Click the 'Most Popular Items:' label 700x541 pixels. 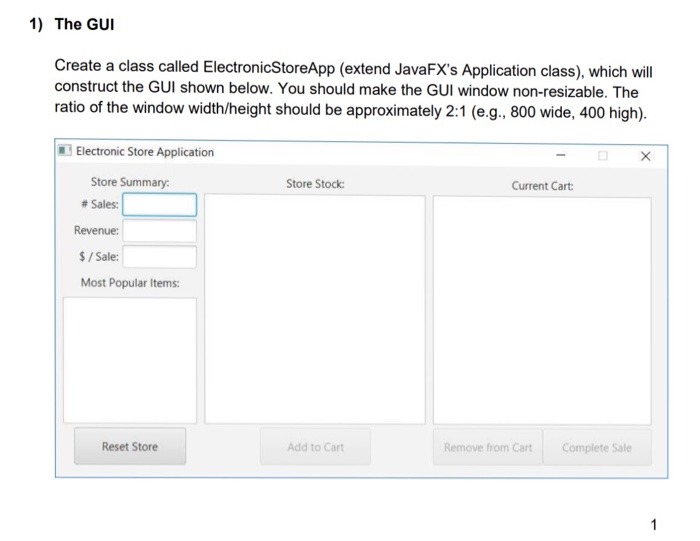coord(130,283)
